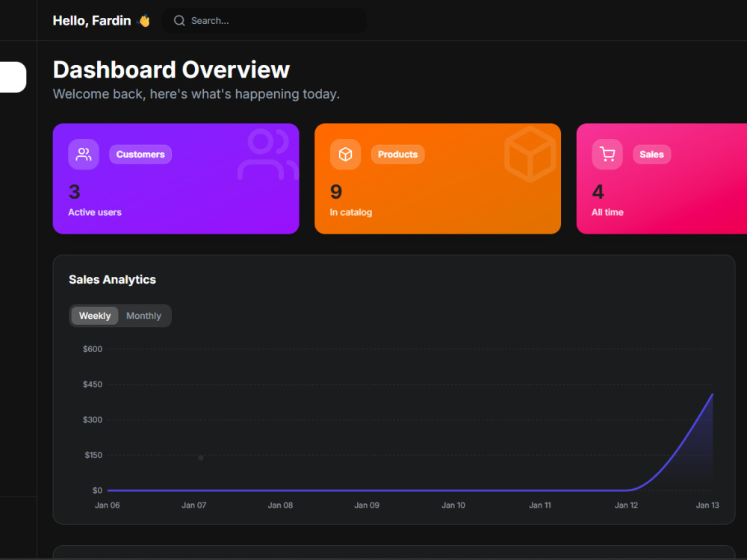Click the Products badge label
This screenshot has width=747, height=560.
398,155
